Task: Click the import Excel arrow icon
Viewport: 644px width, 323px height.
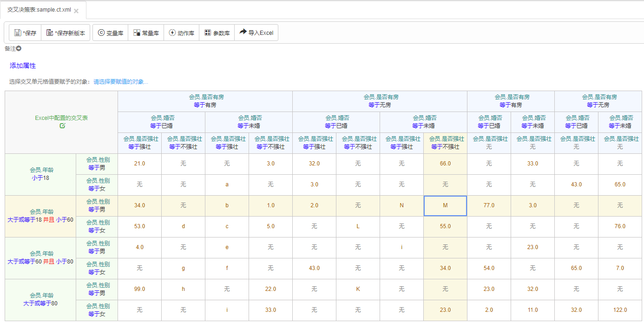Action: pos(243,32)
